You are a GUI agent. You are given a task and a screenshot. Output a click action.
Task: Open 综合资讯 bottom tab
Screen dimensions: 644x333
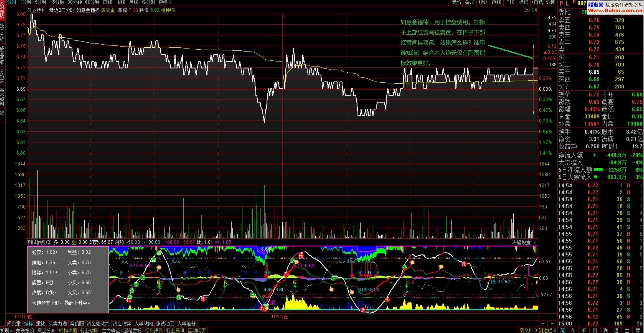[154, 330]
